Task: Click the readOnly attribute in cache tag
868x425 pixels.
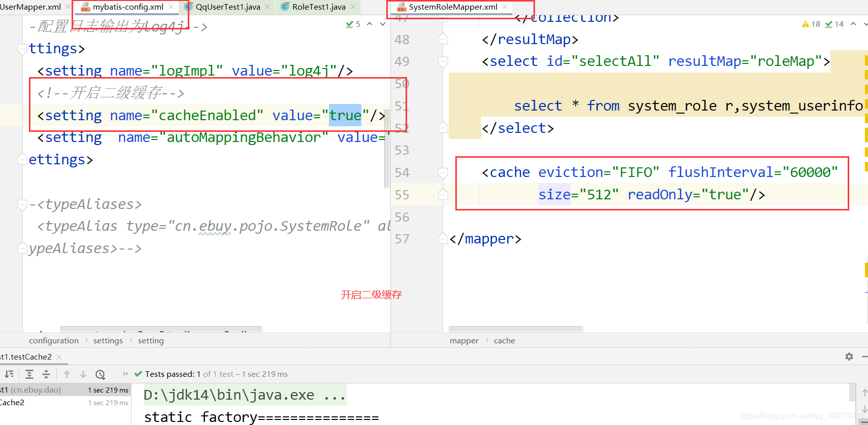Action: [660, 195]
